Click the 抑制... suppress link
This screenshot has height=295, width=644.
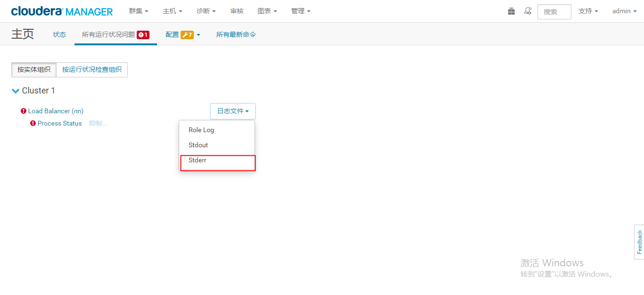pos(98,123)
